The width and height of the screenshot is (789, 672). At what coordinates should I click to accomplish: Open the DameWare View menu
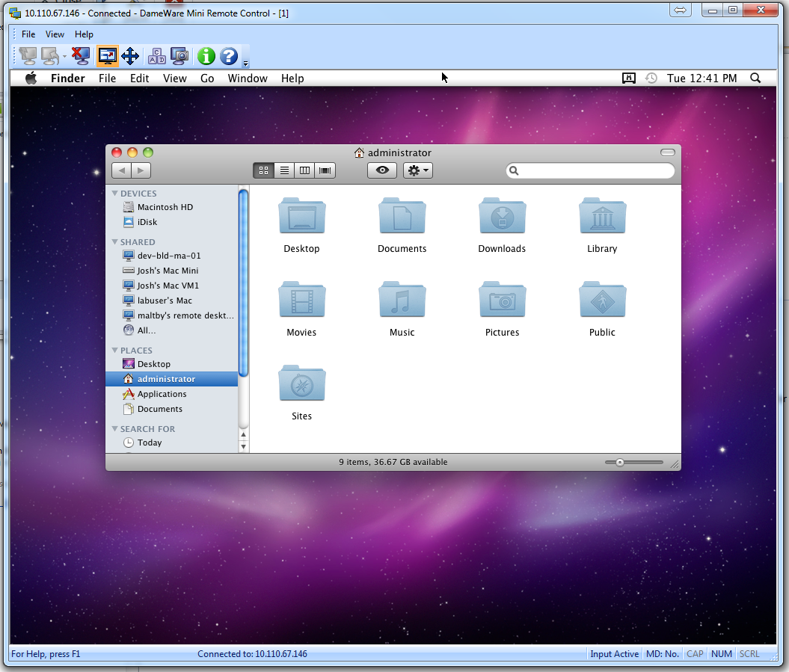[55, 34]
